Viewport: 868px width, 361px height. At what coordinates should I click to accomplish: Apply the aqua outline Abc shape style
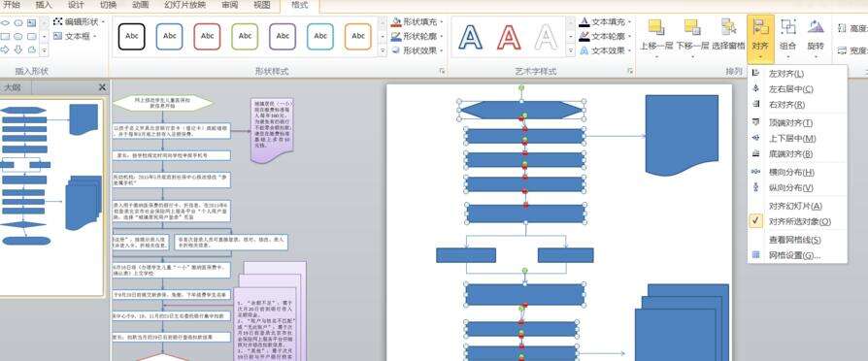click(x=320, y=37)
